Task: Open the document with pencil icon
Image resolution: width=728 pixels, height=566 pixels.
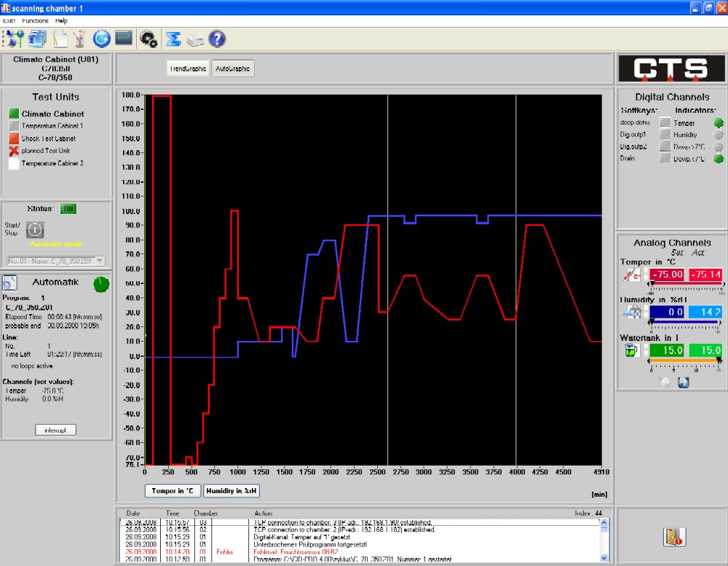Action: [60, 39]
